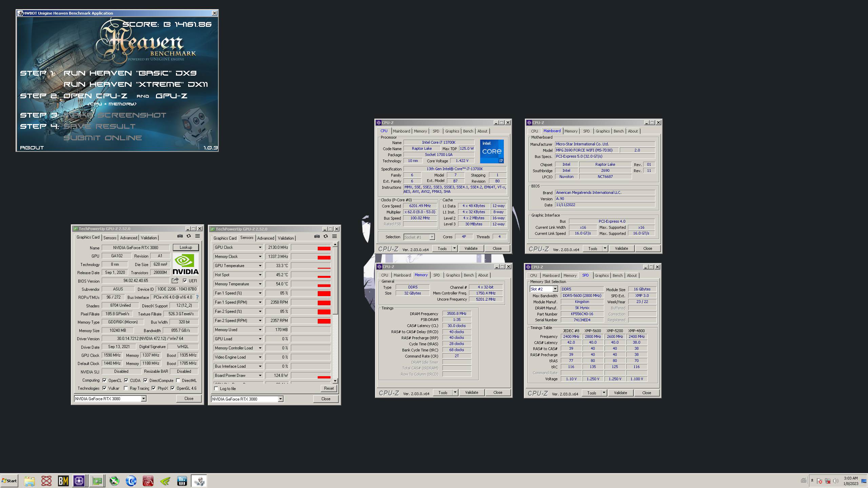The width and height of the screenshot is (868, 488).
Task: Open the BM benchmark icon in taskbar
Action: (63, 481)
